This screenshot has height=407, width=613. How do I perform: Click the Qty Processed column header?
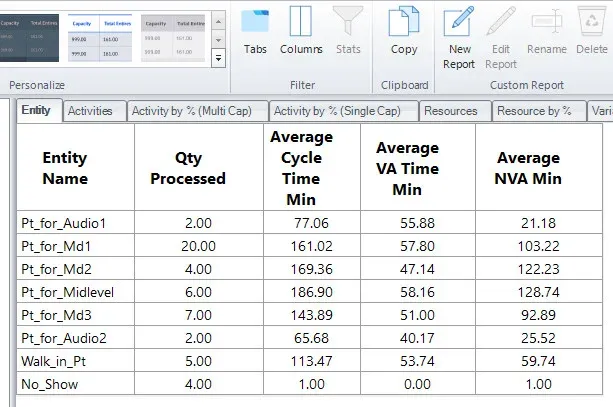click(199, 167)
